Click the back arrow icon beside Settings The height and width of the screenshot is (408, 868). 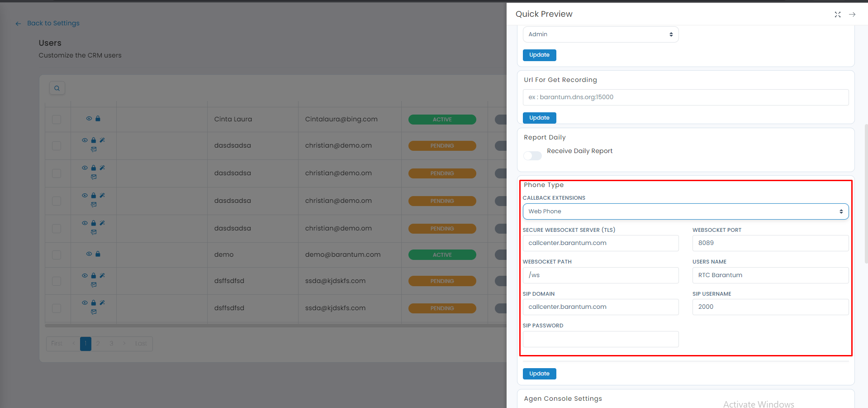(x=18, y=24)
